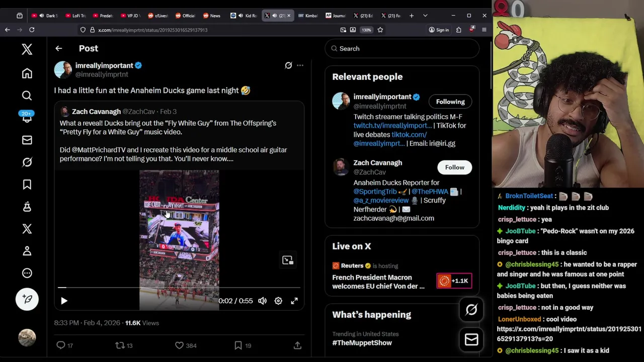Open the browser tab-groups view icon
This screenshot has height=362, width=644.
[x=20, y=16]
